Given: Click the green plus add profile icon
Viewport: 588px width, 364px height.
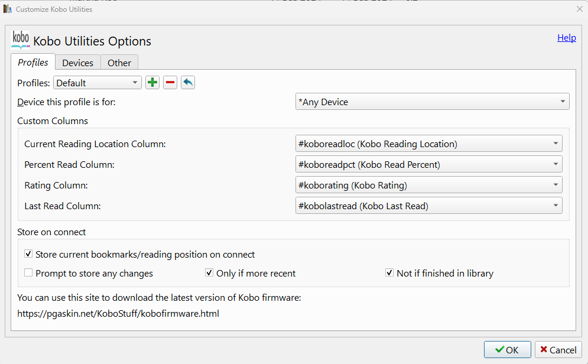Looking at the screenshot, I should coord(152,83).
